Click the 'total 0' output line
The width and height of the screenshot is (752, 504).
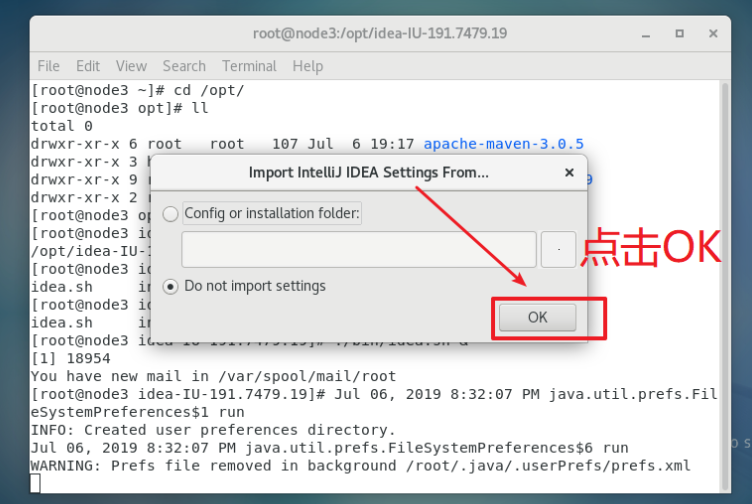[61, 126]
